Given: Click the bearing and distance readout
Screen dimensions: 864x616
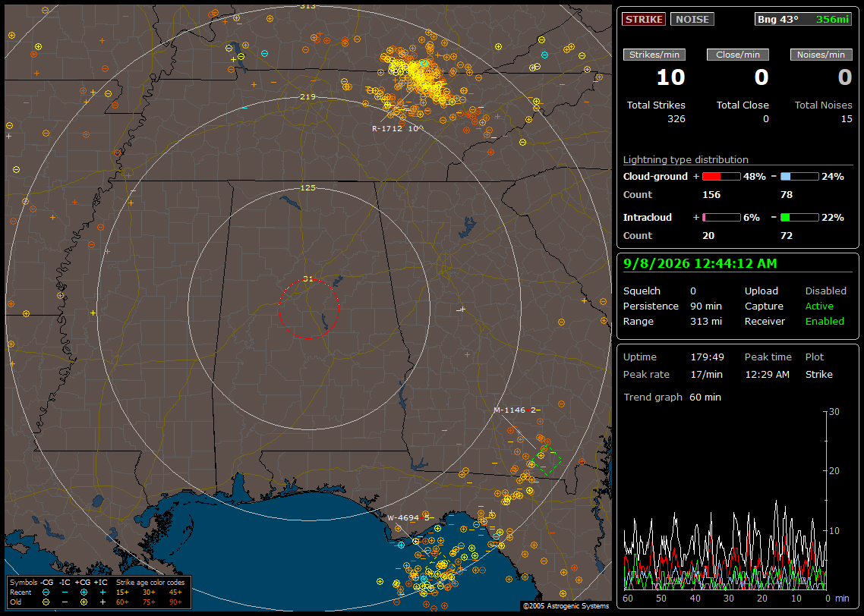Looking at the screenshot, I should (x=803, y=19).
